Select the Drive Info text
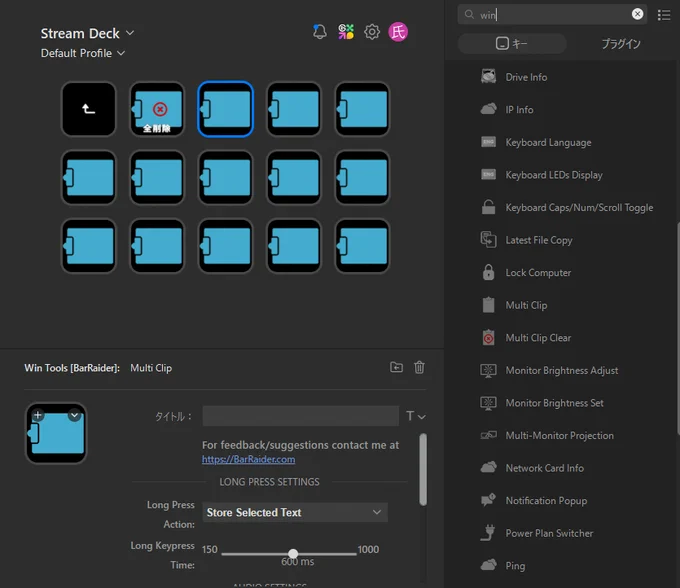The width and height of the screenshot is (680, 588). [526, 77]
